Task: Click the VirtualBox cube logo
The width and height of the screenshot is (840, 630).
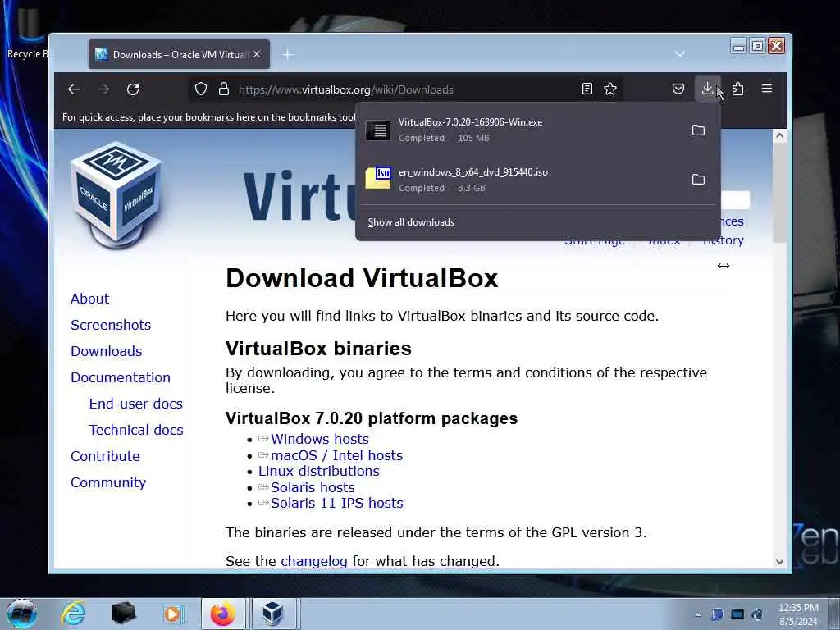Action: pos(116,194)
